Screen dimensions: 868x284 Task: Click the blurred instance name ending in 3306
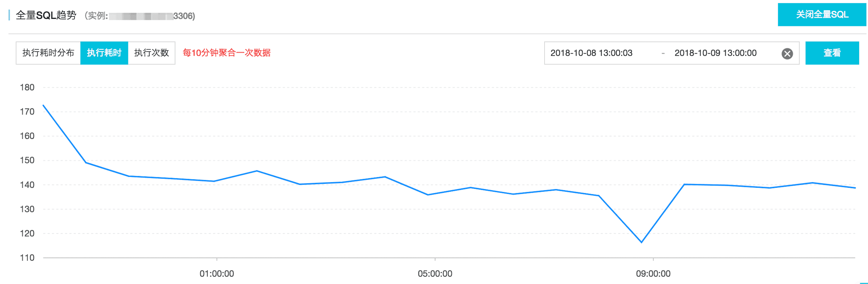(152, 16)
